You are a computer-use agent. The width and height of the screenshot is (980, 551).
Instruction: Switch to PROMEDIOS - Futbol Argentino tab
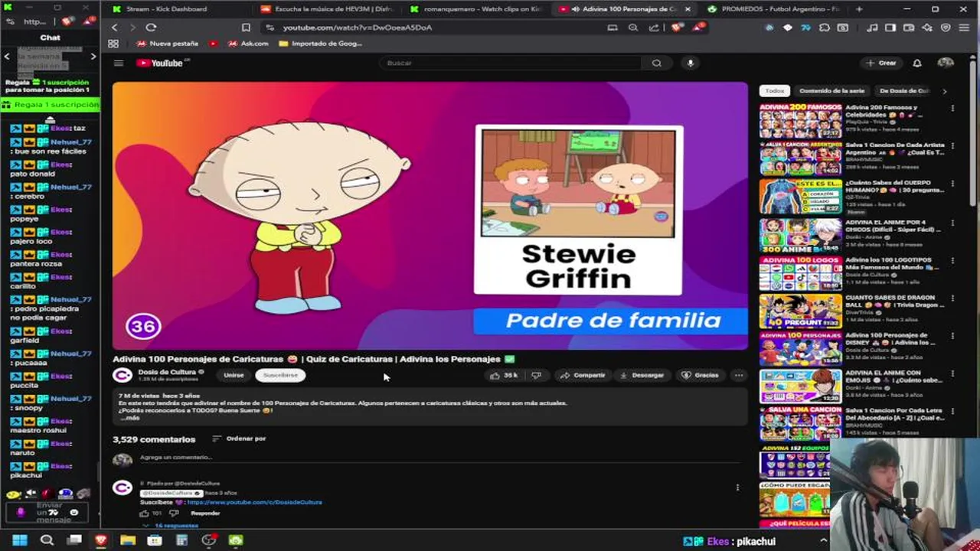(773, 9)
